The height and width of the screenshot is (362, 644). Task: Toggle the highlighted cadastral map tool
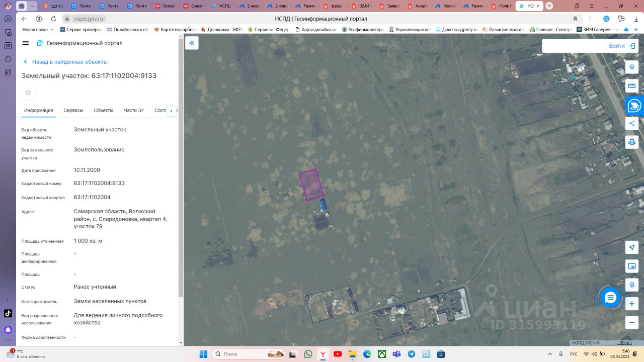[633, 106]
